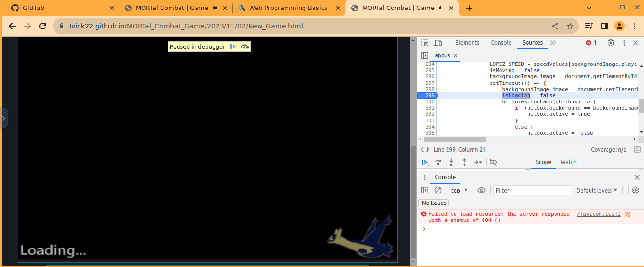This screenshot has height=267, width=644.
Task: Pretty print app.js with braces icon
Action: click(x=425, y=150)
